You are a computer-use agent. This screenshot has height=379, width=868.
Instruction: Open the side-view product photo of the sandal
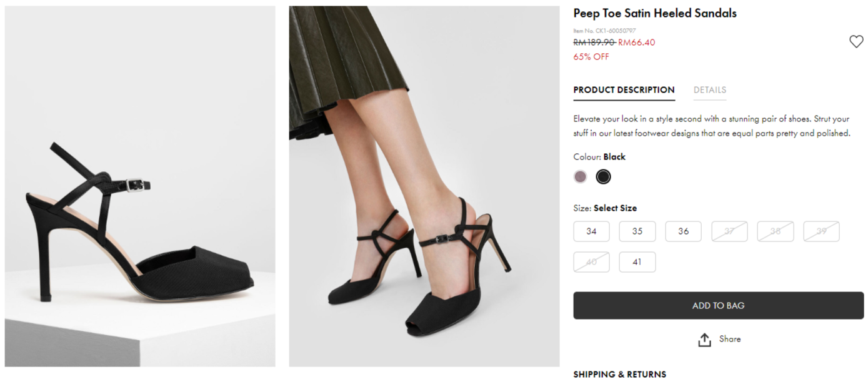click(140, 186)
